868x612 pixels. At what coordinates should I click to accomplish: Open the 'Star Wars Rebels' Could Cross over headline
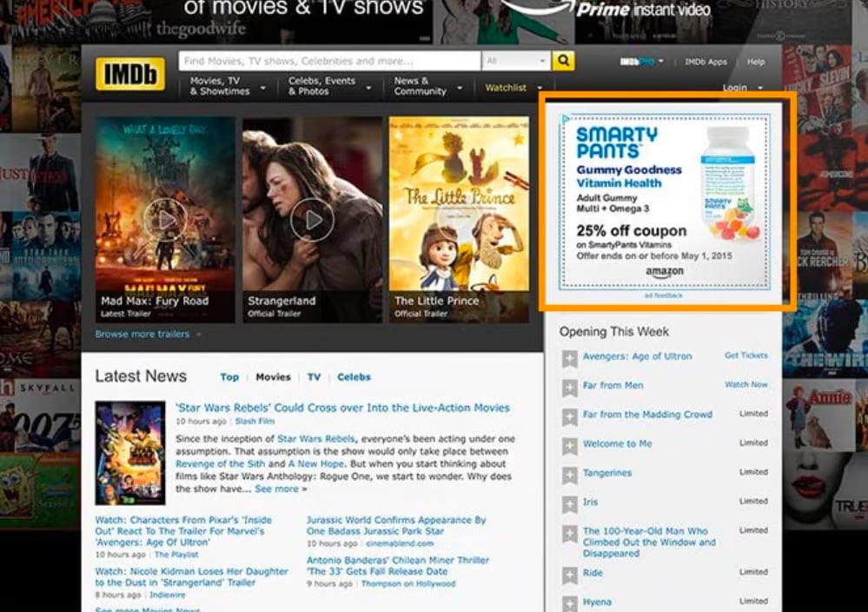coord(342,408)
